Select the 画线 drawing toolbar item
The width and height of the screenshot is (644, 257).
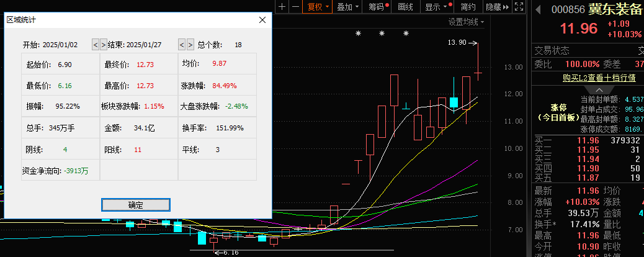pos(405,7)
